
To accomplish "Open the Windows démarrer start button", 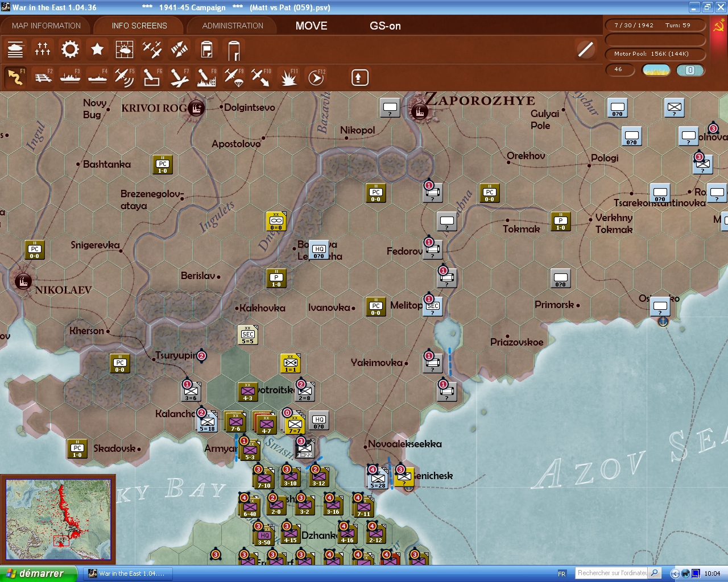I will [38, 573].
